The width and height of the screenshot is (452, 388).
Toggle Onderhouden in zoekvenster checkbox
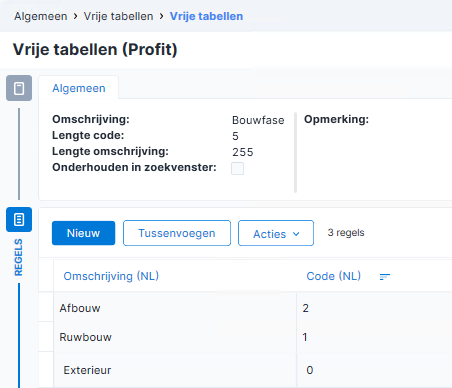[237, 168]
